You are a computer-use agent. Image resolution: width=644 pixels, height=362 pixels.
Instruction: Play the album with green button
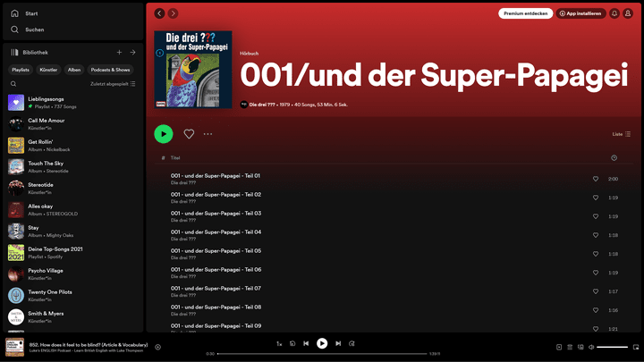164,134
